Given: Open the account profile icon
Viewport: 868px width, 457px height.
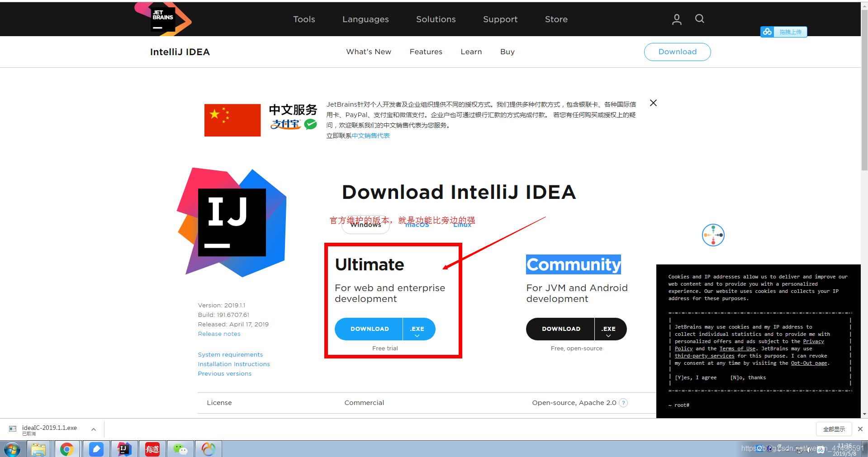Looking at the screenshot, I should click(677, 19).
